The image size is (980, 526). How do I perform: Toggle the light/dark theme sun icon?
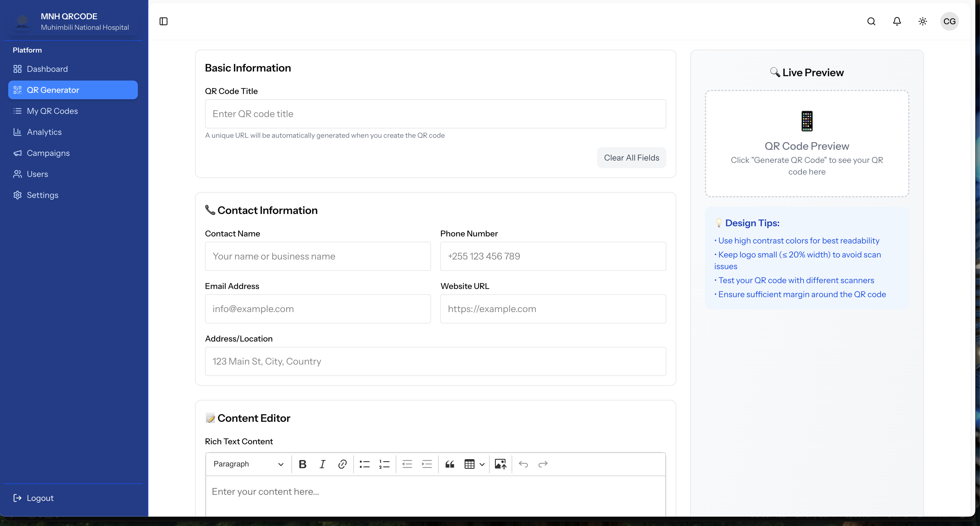(x=922, y=21)
